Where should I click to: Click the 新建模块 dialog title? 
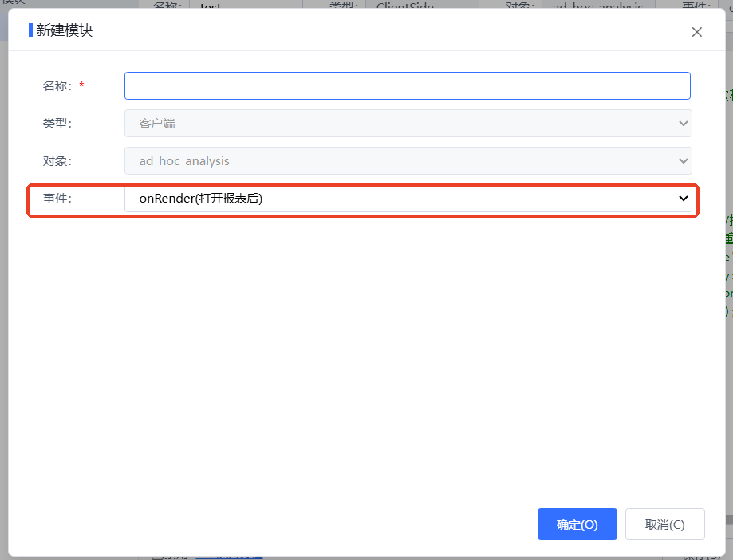65,30
